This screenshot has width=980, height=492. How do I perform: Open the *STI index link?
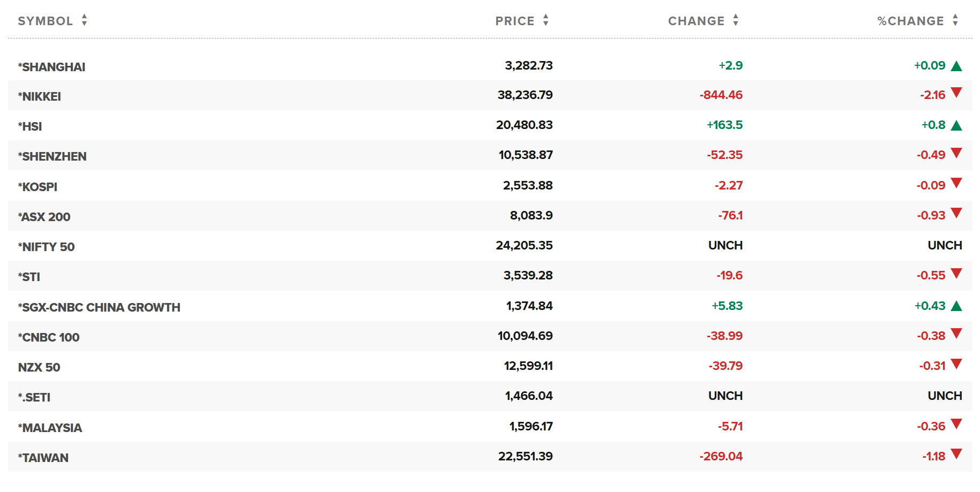coord(29,277)
